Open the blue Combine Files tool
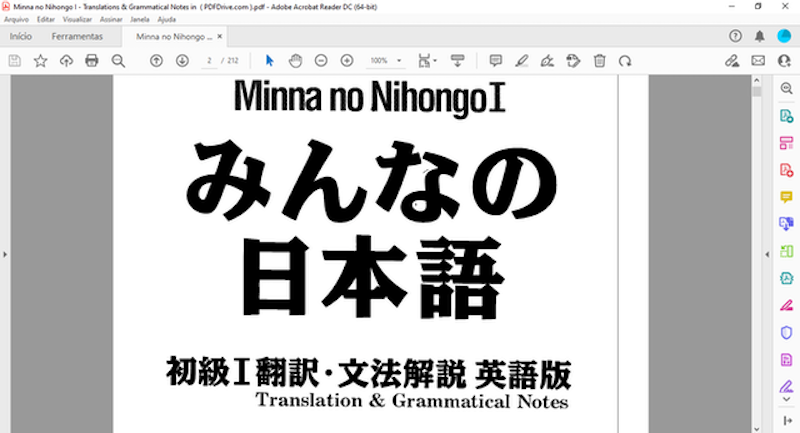This screenshot has width=800, height=433. (x=786, y=224)
